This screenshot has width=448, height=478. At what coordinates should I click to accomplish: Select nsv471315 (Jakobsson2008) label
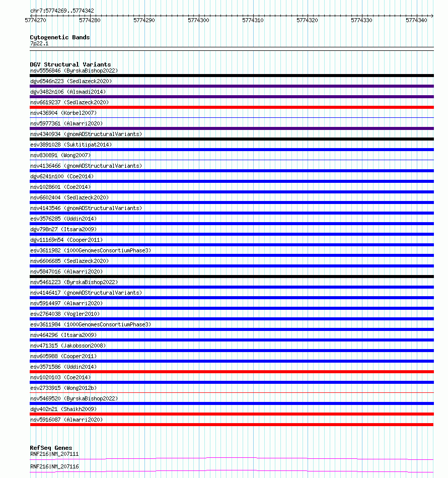[x=68, y=346]
